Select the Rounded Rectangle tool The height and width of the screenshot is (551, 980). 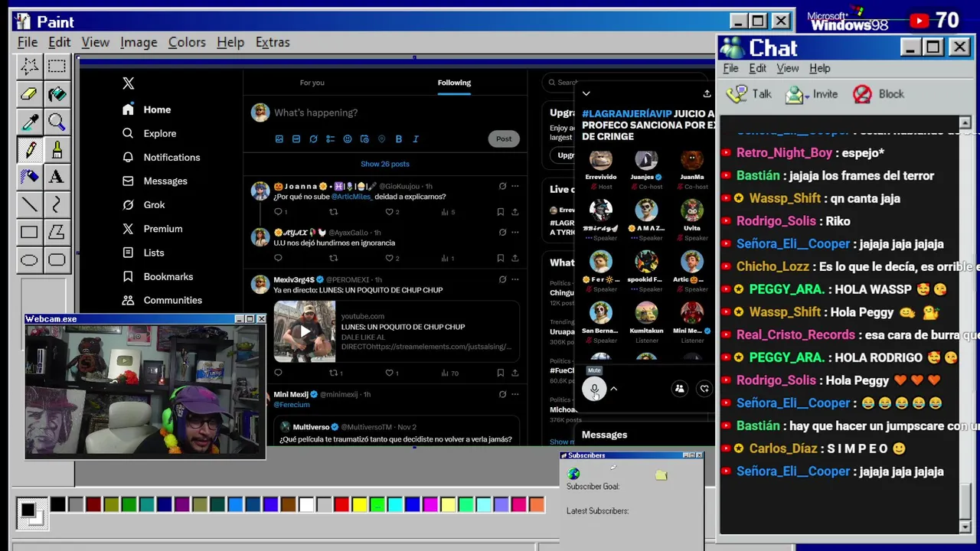(x=57, y=260)
